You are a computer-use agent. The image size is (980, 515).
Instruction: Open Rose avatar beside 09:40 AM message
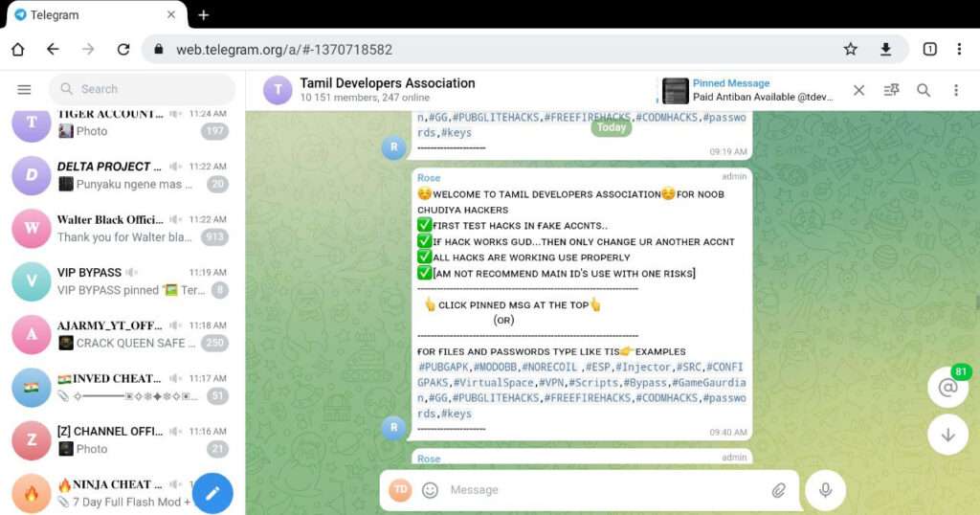pos(393,428)
